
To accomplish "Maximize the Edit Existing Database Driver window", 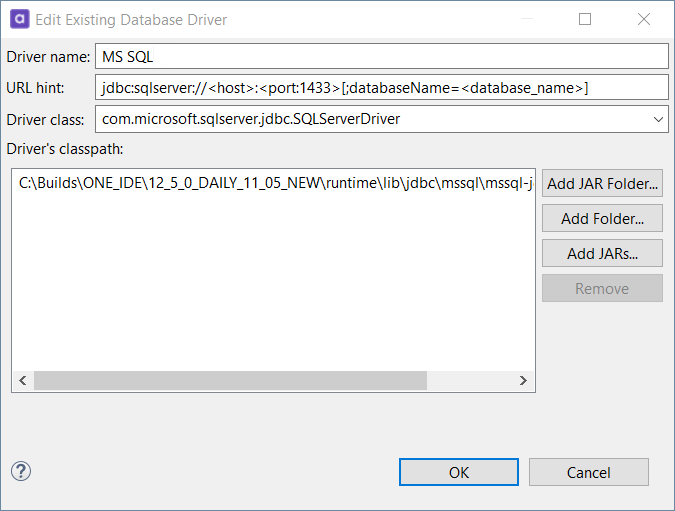I will point(585,19).
